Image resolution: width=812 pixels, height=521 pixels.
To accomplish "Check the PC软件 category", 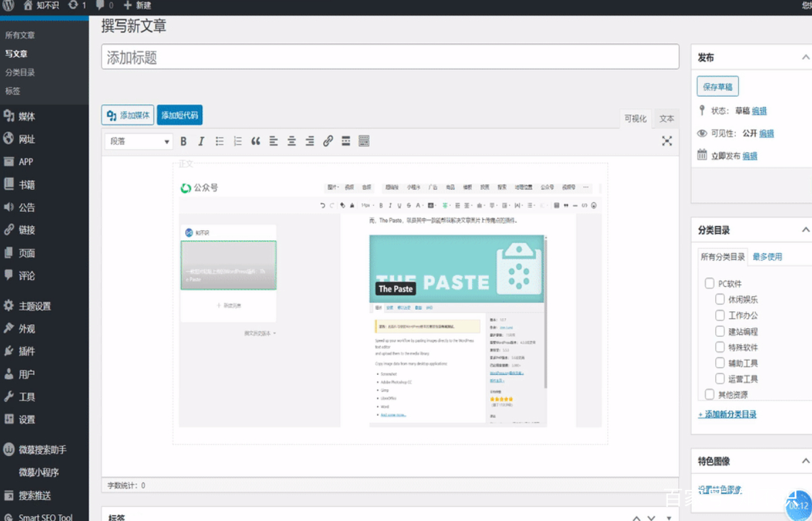I will (x=709, y=284).
